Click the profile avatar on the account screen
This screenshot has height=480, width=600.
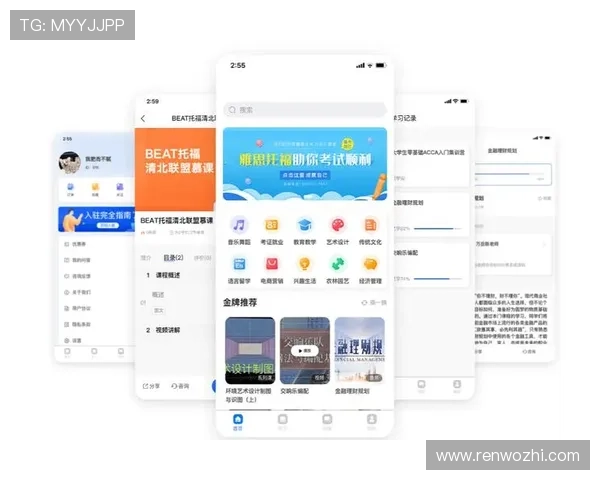coord(69,162)
